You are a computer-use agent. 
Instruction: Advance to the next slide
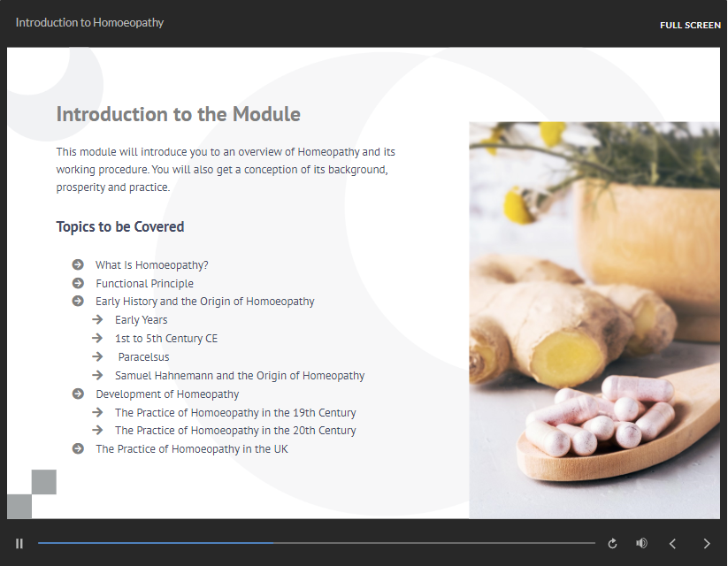coord(706,543)
